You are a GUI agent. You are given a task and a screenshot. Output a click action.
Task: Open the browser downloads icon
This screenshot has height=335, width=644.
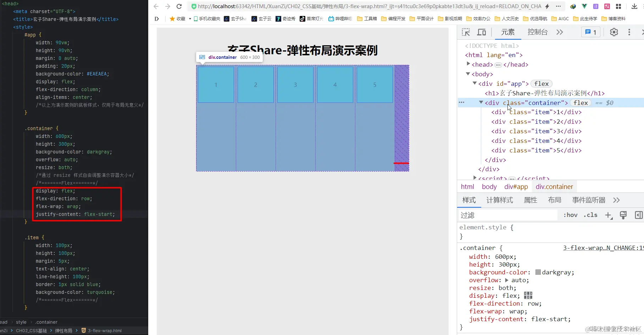pyautogui.click(x=634, y=6)
